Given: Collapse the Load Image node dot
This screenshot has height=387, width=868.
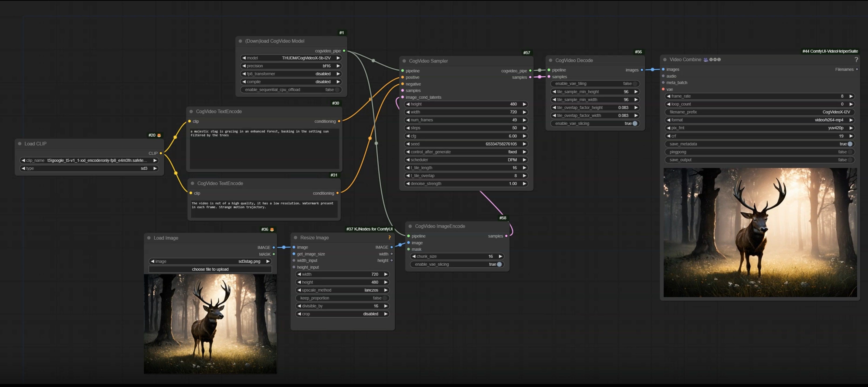Looking at the screenshot, I should 149,238.
